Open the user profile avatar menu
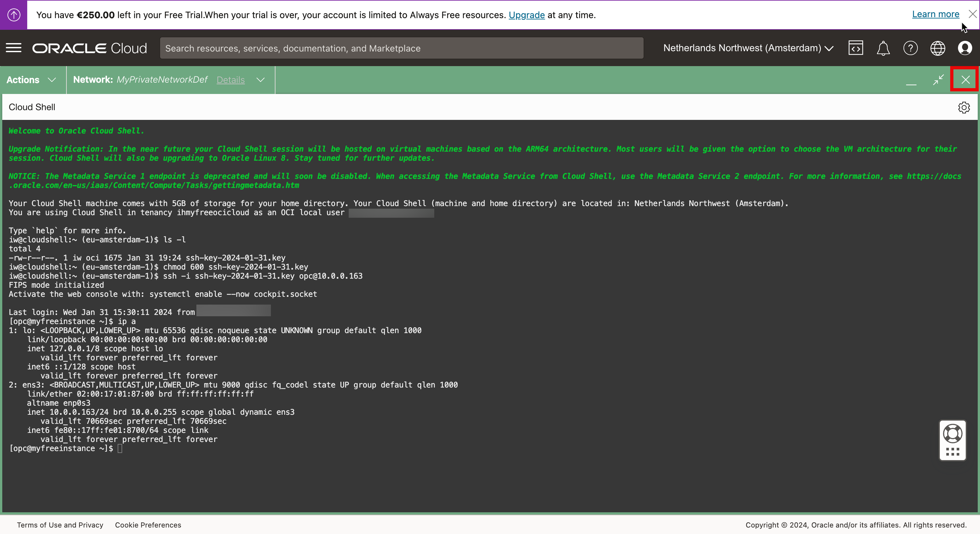The image size is (980, 534). [x=965, y=48]
